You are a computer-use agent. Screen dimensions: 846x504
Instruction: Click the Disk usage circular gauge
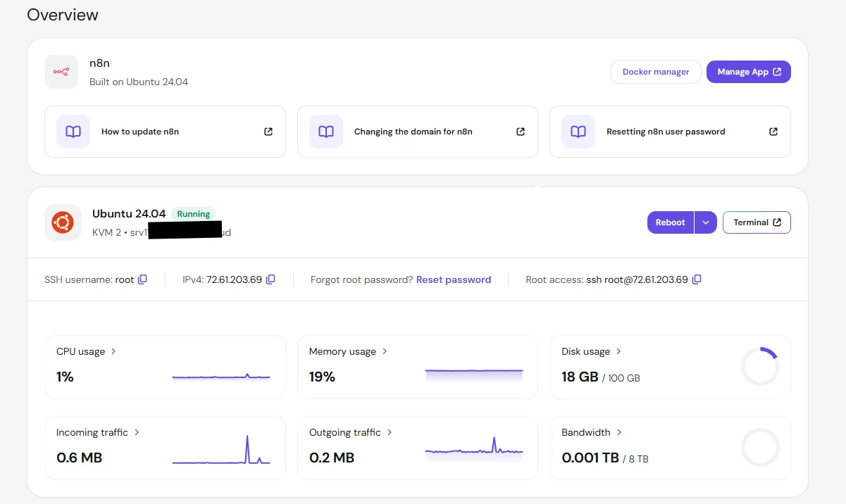pos(760,366)
